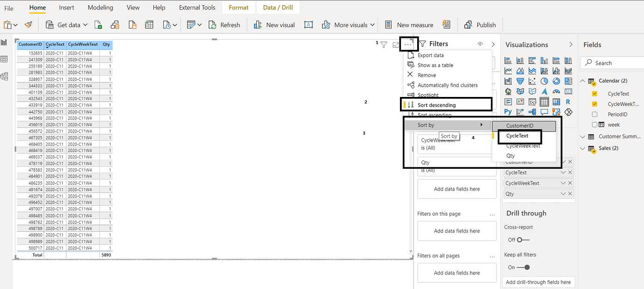644x289 pixels.
Task: Open the Python visual in Visualizations pane
Action: 508,112
